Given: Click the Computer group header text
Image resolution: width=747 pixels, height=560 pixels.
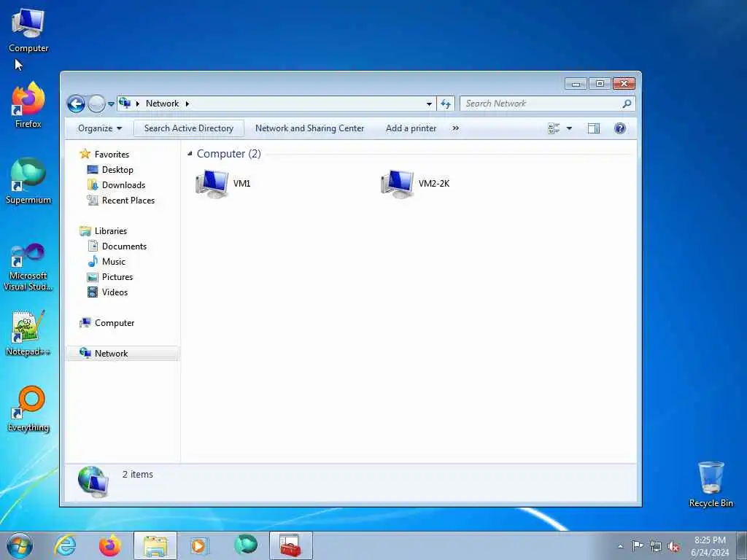Looking at the screenshot, I should 228,153.
